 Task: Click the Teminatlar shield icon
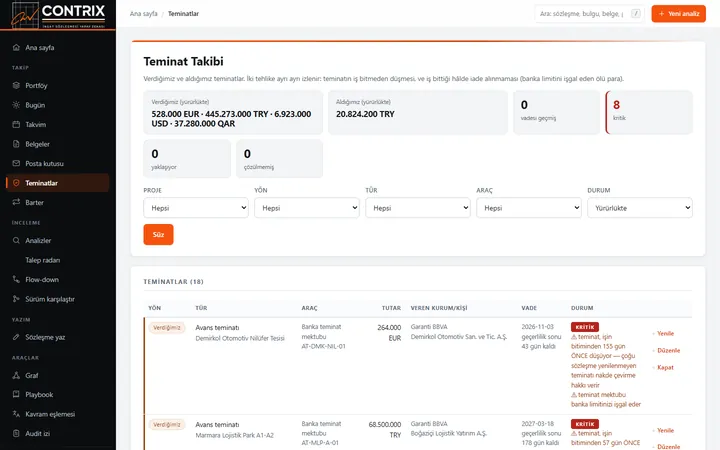16,183
